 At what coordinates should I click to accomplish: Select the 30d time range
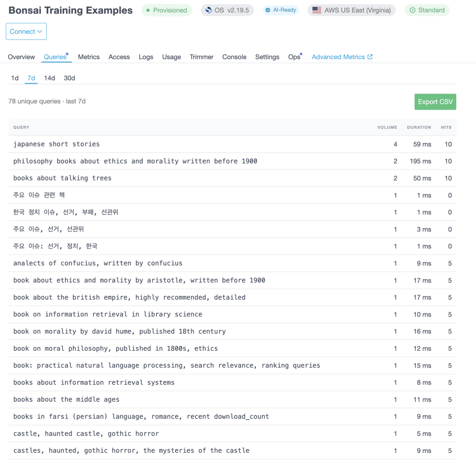tap(69, 78)
